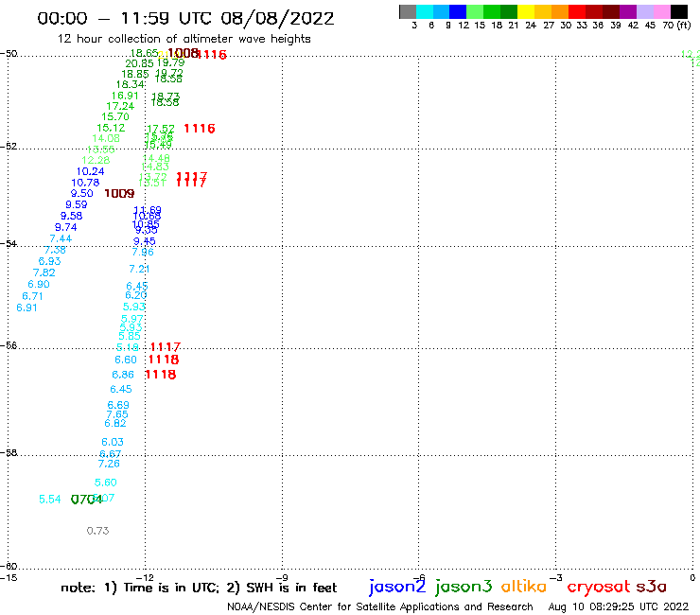Click the NOAA/NESDIS Center footer credit
Screen dimensions: 700x615
[x=380, y=606]
